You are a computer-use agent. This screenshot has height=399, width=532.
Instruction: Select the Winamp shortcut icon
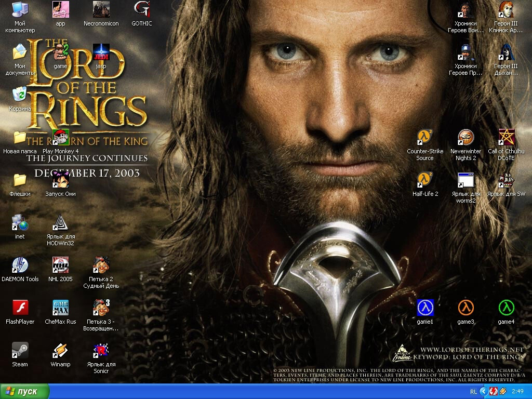pyautogui.click(x=60, y=350)
